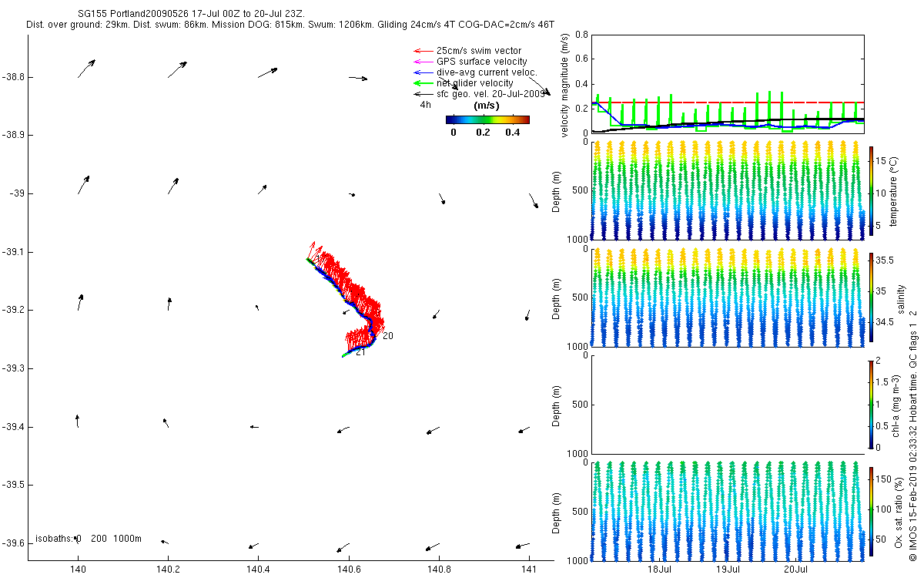
Task: Click the '20Jul' date axis label
Action: (796, 569)
